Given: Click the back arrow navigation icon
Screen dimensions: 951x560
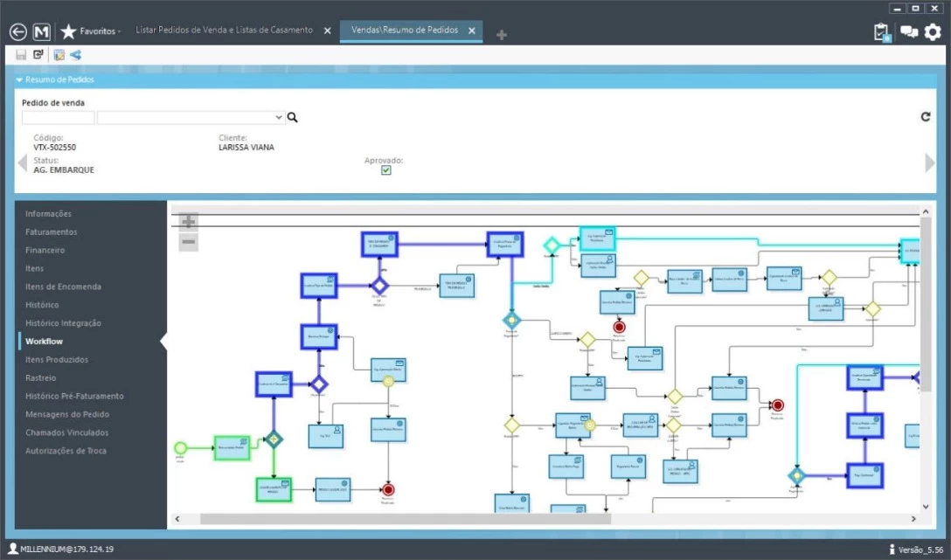Looking at the screenshot, I should click(18, 31).
